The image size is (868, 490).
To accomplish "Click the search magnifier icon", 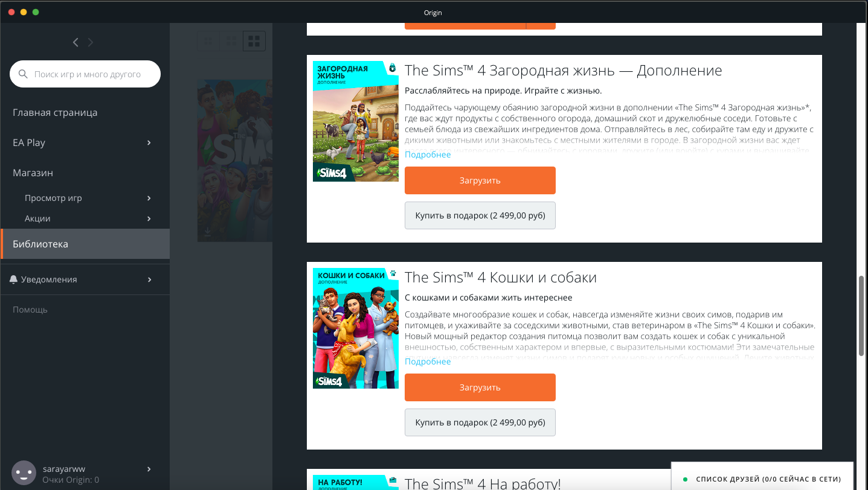I will 23,74.
